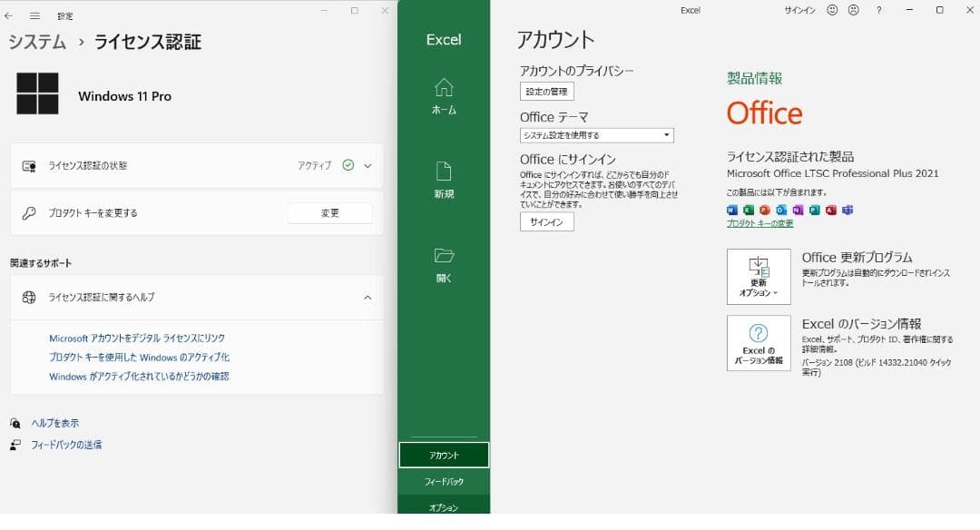Click the PowerPoint product icon
The height and width of the screenshot is (530, 980).
coord(764,210)
